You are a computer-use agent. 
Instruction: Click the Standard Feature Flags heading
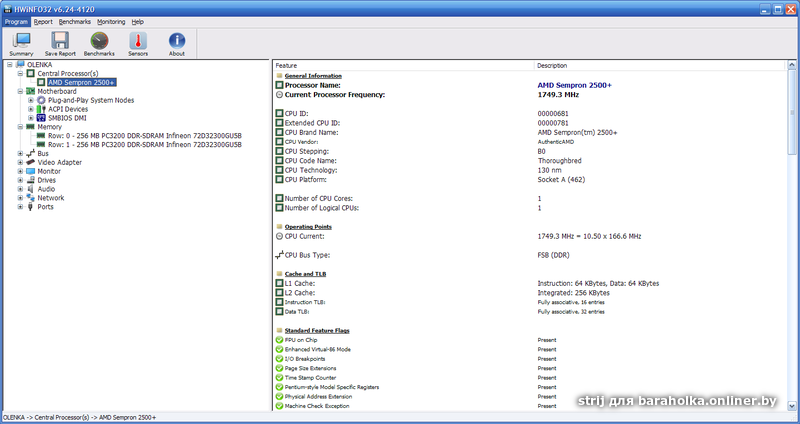(317, 331)
